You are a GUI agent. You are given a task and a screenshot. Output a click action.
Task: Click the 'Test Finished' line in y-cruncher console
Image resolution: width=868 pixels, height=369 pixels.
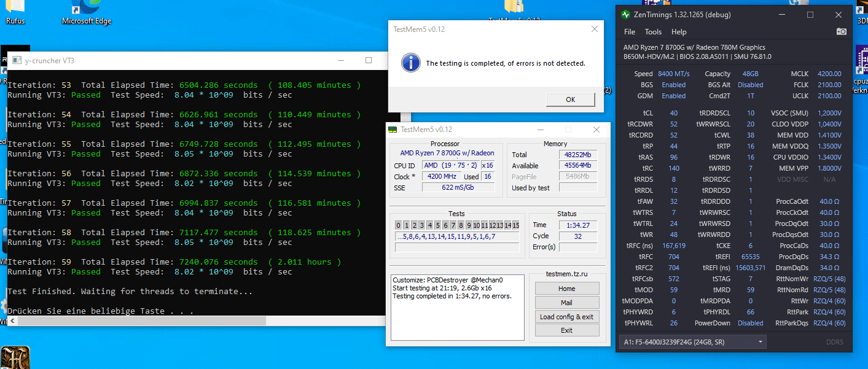(130, 291)
